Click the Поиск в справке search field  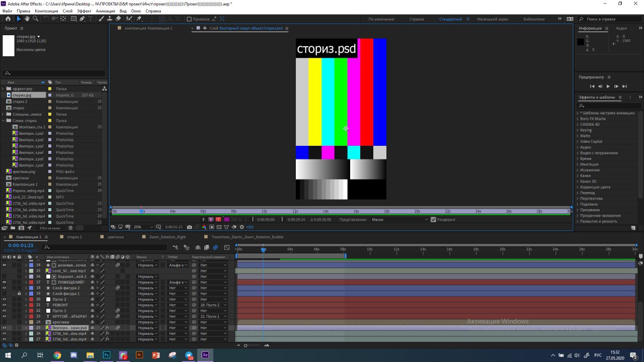coord(610,19)
